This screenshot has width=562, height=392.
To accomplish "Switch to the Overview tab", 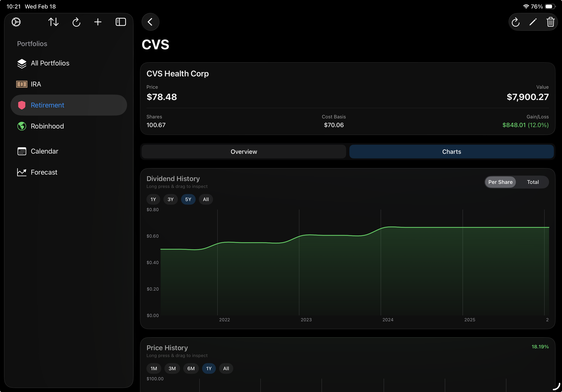I will pos(244,152).
